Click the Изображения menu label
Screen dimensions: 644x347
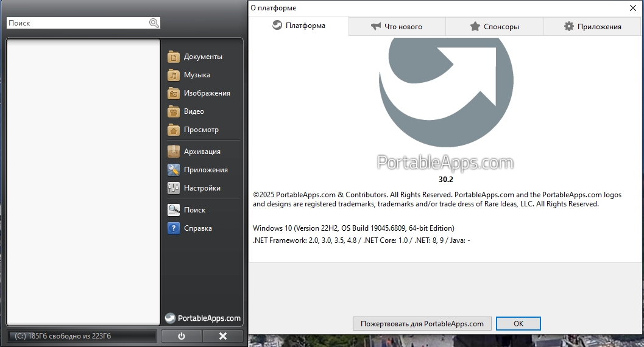[x=207, y=93]
